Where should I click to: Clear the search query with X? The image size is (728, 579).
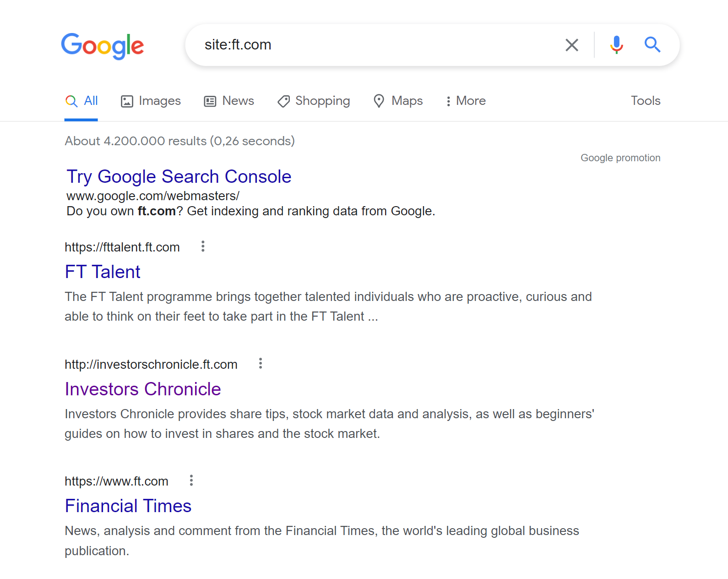(x=572, y=45)
